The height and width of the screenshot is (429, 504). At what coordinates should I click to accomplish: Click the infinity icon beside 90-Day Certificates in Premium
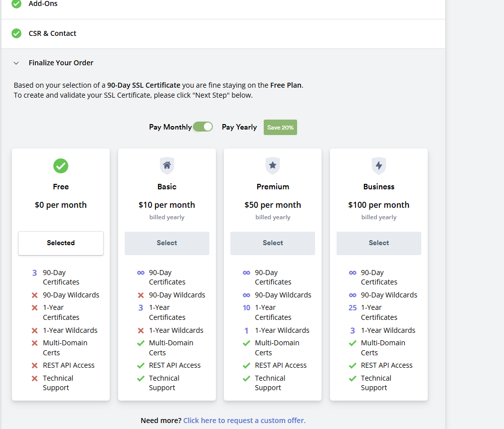[246, 273]
